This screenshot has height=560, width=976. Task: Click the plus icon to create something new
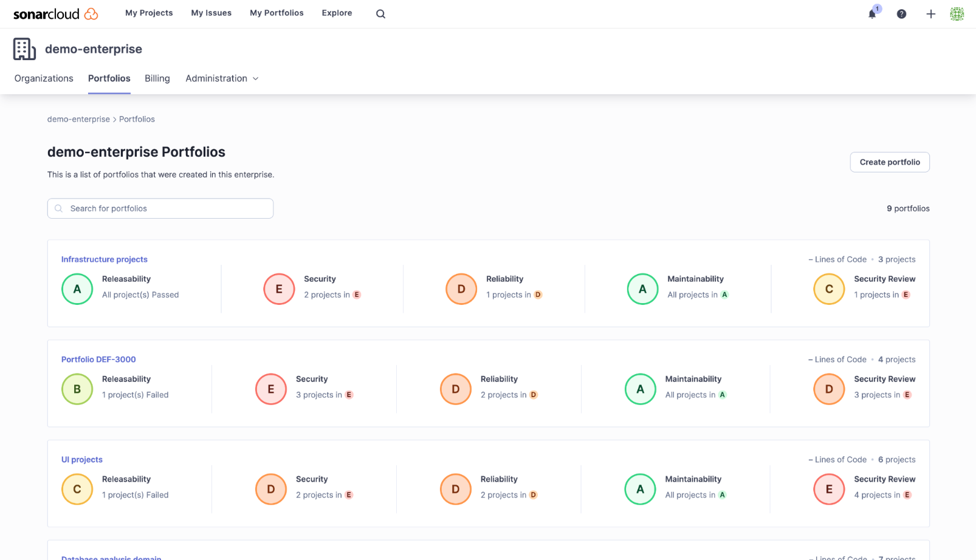[930, 13]
